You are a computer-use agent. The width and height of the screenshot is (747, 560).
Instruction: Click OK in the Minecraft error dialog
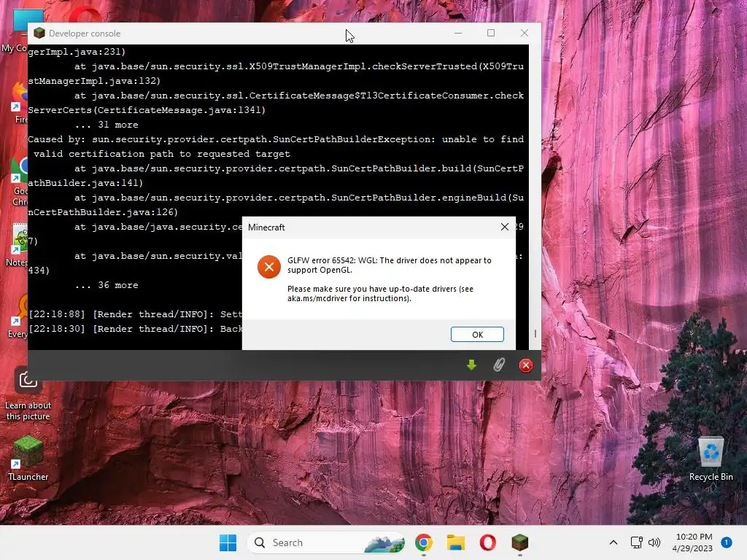click(477, 334)
